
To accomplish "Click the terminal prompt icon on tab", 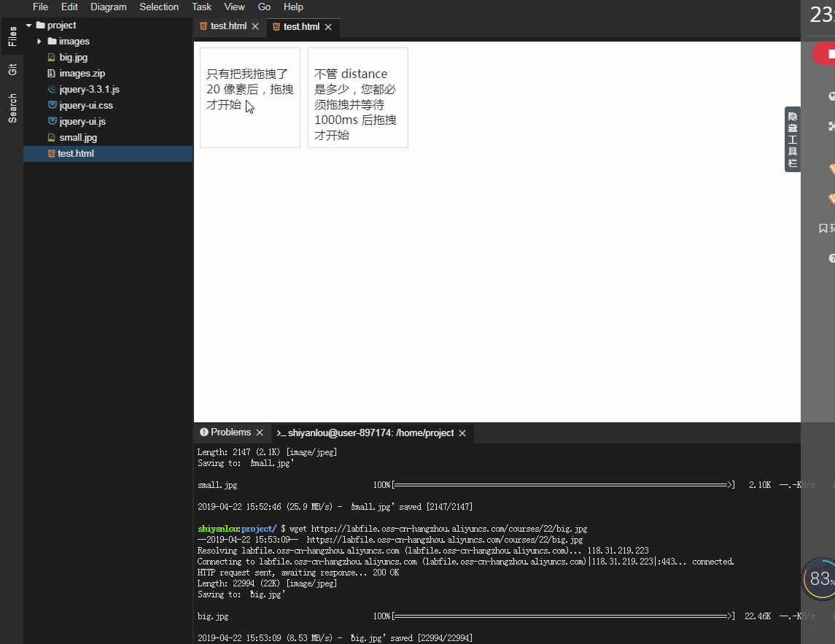I will [x=281, y=433].
